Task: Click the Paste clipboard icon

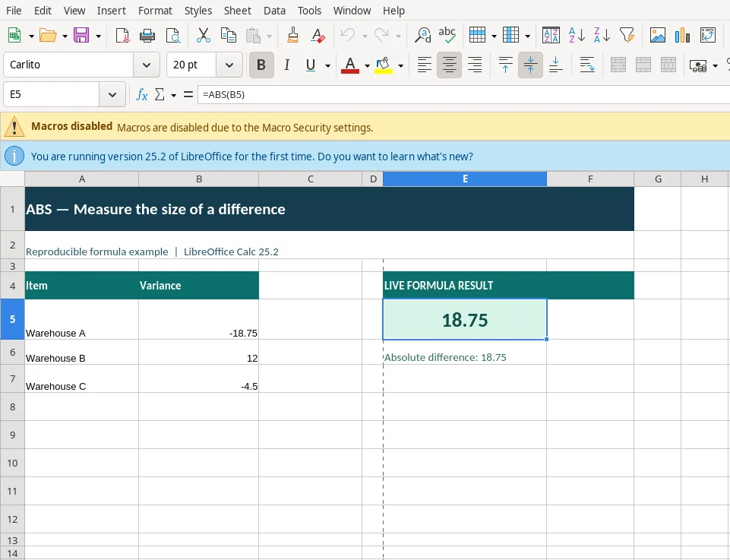Action: [x=253, y=36]
